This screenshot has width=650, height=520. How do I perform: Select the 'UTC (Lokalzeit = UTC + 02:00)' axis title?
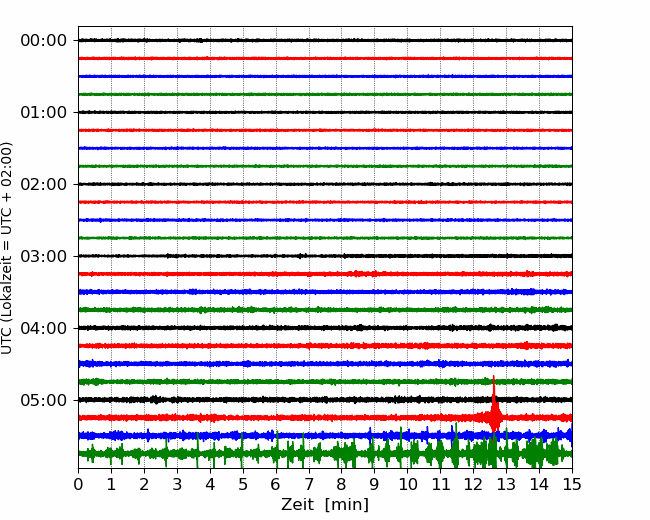coord(7,248)
